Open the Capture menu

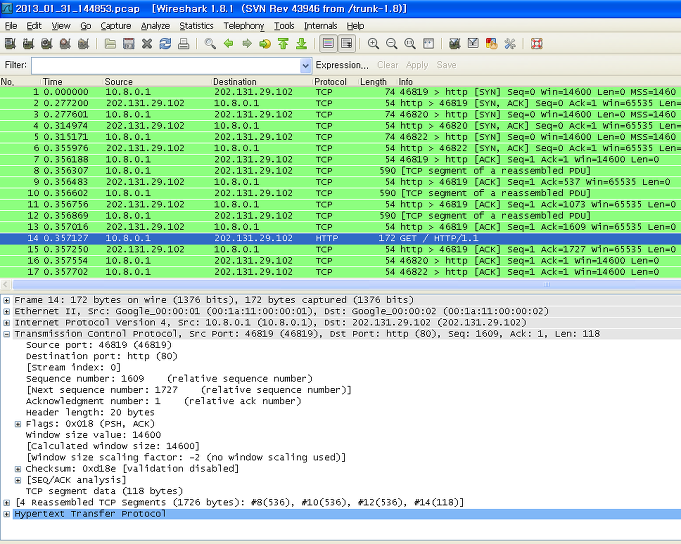pyautogui.click(x=116, y=26)
